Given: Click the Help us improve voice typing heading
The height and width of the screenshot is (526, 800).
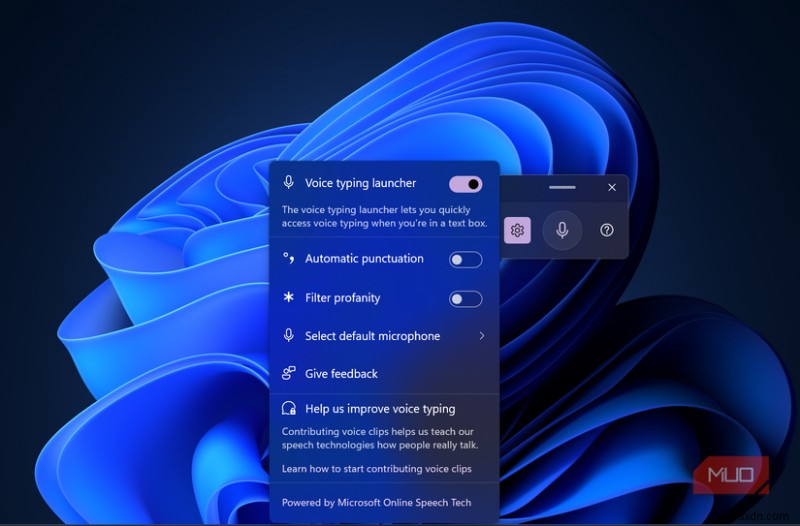Looking at the screenshot, I should (380, 409).
